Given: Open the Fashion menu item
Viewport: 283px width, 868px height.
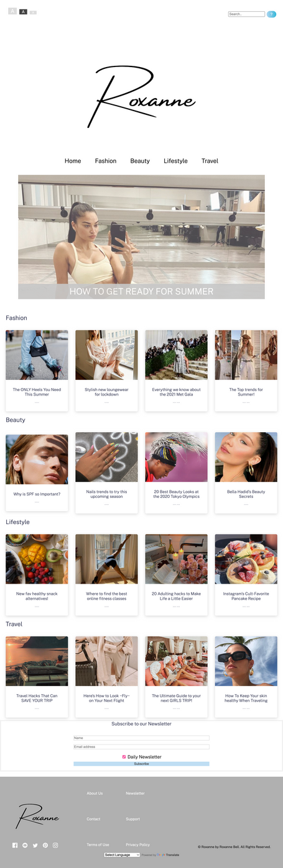Looking at the screenshot, I should [106, 161].
